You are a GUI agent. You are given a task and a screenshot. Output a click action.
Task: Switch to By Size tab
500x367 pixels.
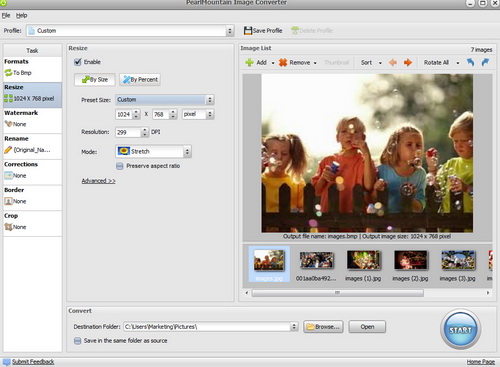click(x=95, y=79)
